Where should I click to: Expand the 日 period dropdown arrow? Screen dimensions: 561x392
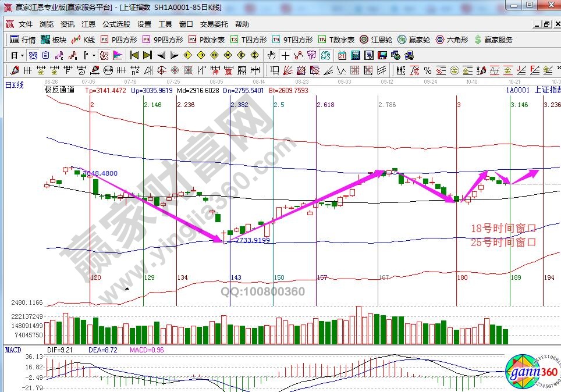[x=22, y=55]
